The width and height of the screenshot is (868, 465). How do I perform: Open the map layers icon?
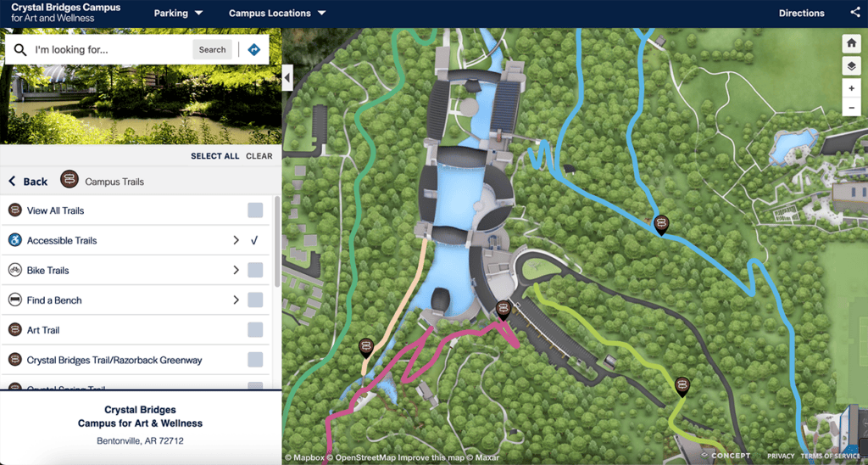(x=852, y=66)
